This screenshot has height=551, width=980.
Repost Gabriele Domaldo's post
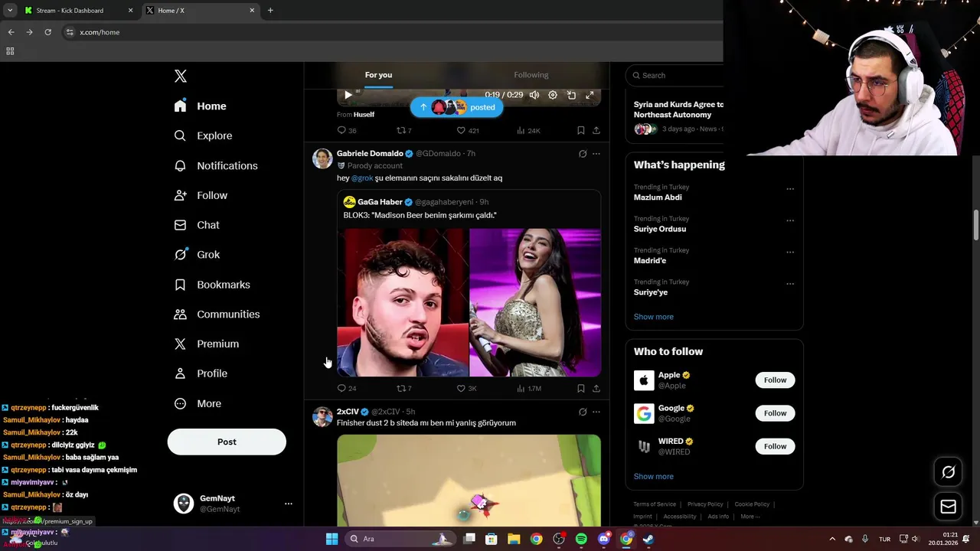click(x=403, y=388)
